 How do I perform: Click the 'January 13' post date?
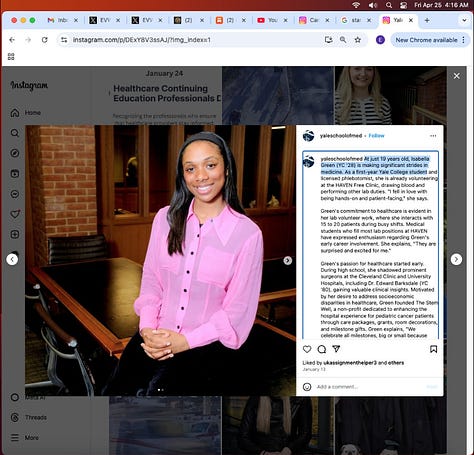pos(314,369)
